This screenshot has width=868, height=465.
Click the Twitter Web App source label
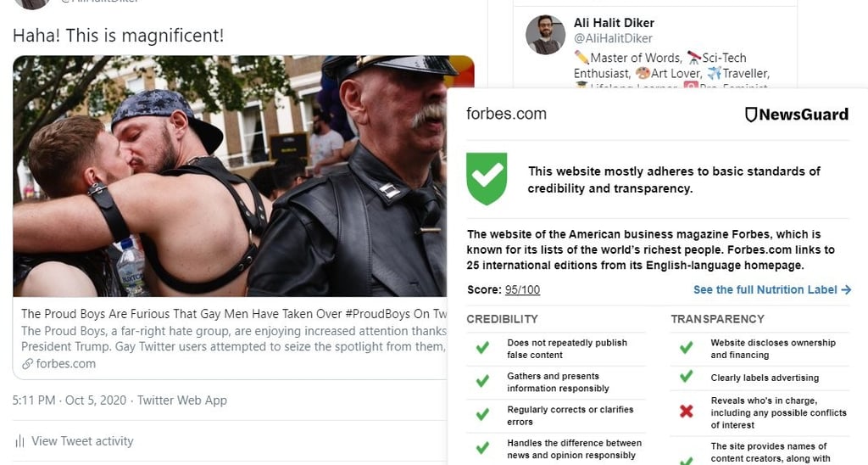pos(182,401)
